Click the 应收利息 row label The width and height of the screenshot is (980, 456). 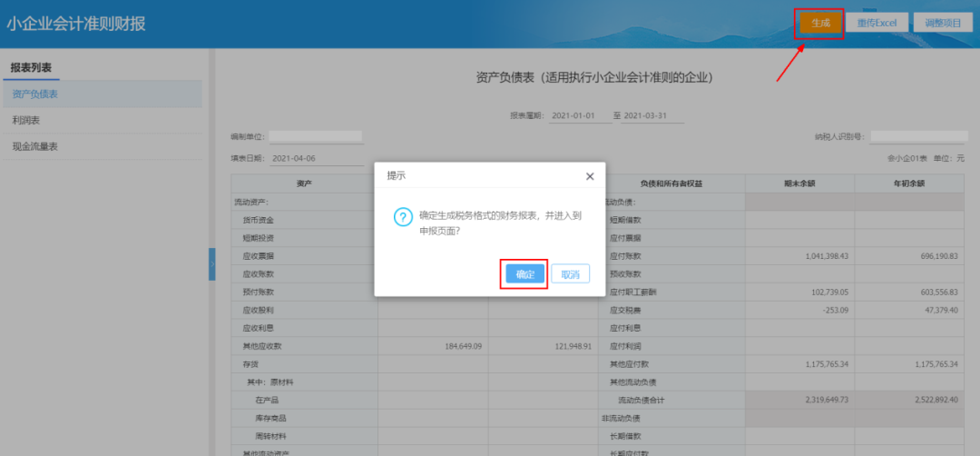coord(258,328)
